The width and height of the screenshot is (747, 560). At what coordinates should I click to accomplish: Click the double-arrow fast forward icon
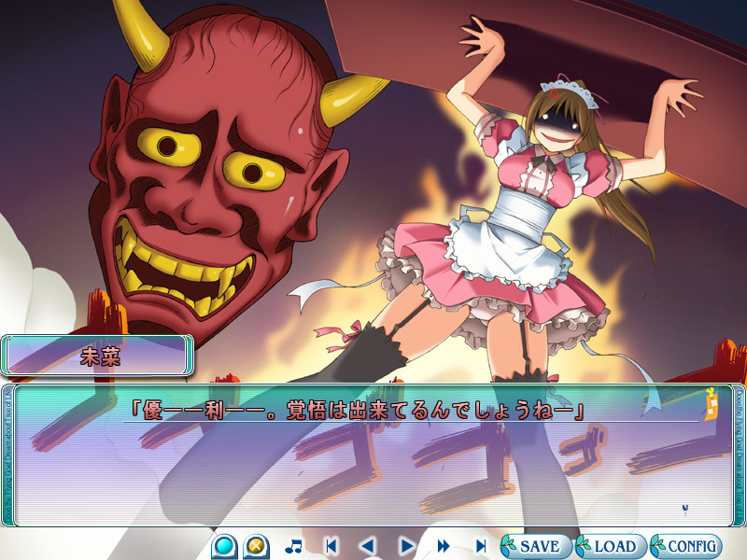(444, 546)
